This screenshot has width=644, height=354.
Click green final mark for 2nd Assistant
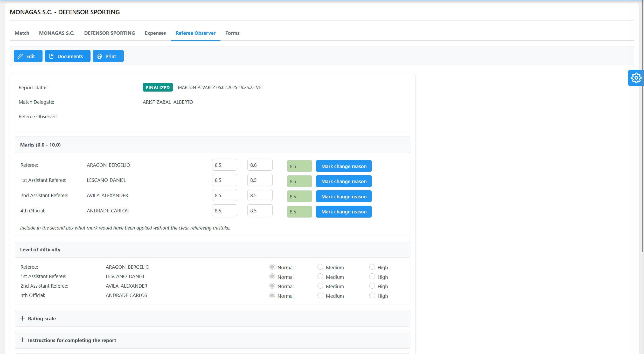click(299, 197)
